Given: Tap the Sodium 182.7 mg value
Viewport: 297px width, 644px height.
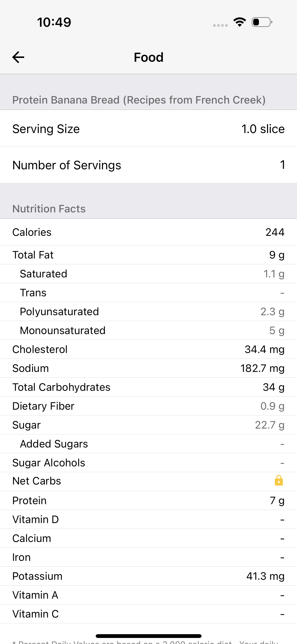Looking at the screenshot, I should point(262,368).
